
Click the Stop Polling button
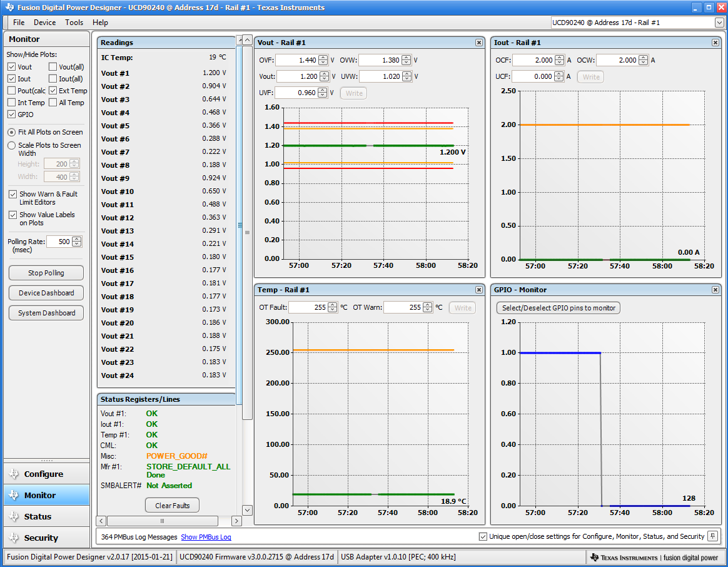46,272
